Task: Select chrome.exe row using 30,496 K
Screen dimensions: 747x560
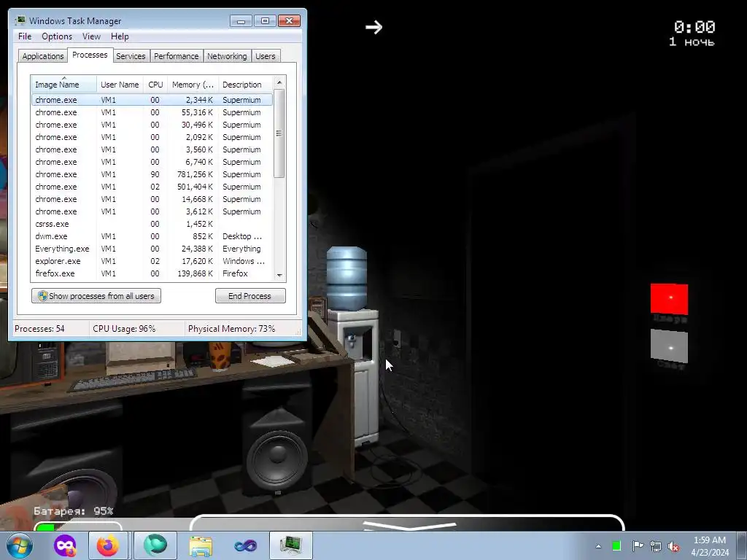Action: point(152,125)
